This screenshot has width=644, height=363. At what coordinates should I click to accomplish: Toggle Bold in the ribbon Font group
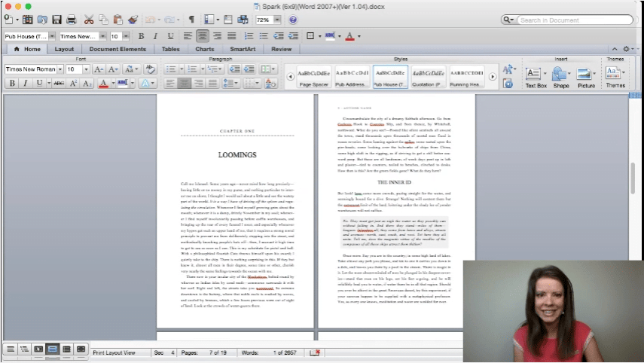[x=12, y=84]
